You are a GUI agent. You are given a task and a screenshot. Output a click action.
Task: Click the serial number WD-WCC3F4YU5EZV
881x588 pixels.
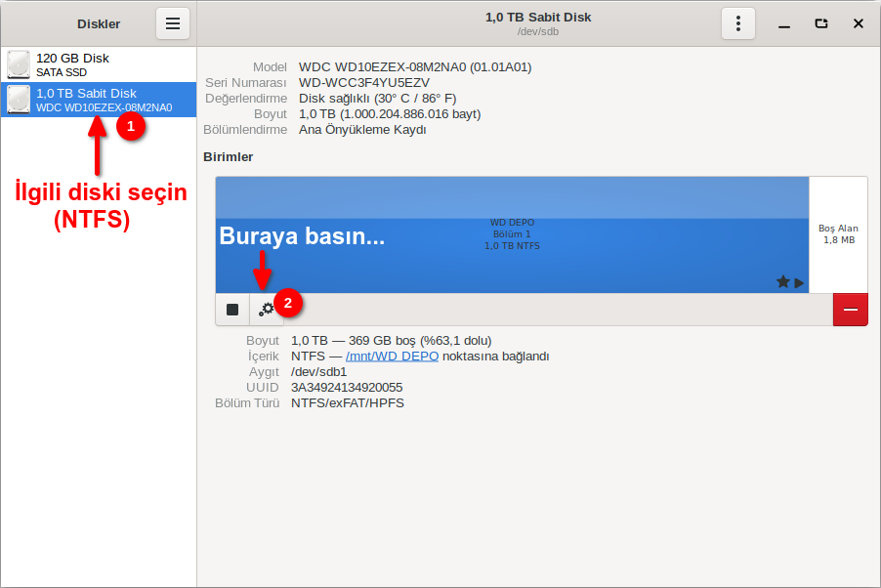click(364, 83)
